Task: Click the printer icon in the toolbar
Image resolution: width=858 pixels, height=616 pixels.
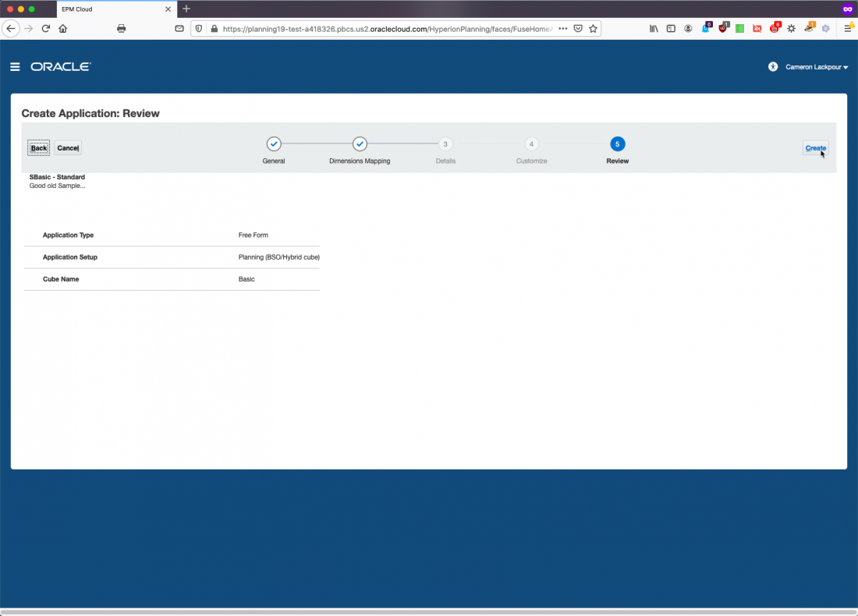Action: pos(121,27)
